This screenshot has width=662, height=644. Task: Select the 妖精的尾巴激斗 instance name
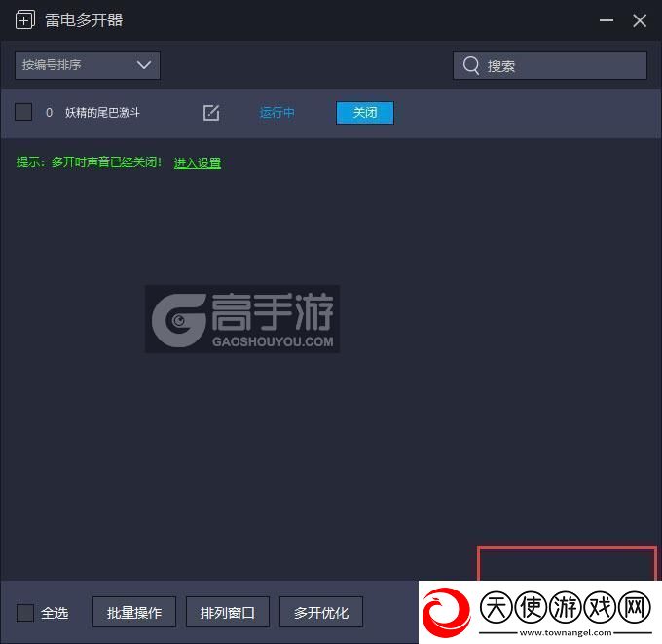(x=102, y=113)
